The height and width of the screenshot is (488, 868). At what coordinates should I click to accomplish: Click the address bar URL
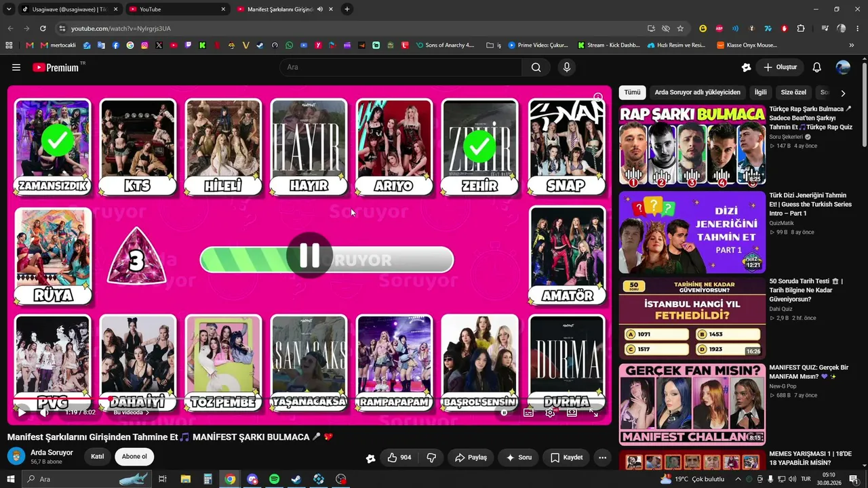coord(121,28)
